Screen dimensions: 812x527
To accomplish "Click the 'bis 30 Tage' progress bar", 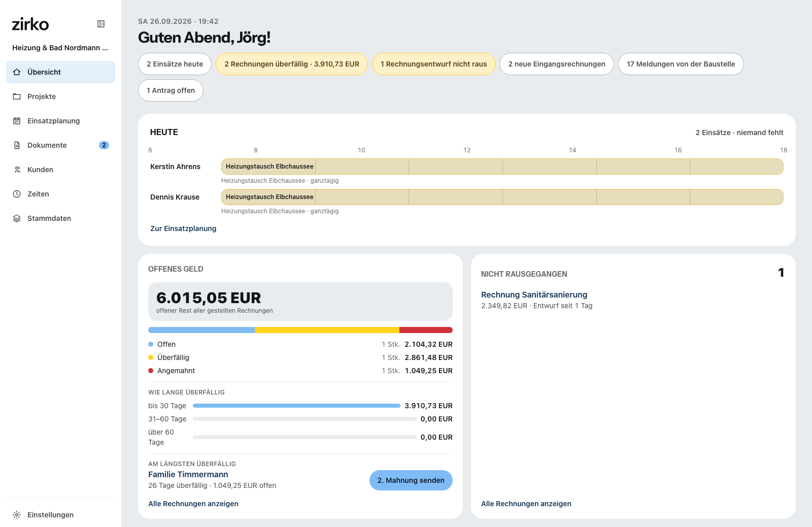I will click(296, 406).
